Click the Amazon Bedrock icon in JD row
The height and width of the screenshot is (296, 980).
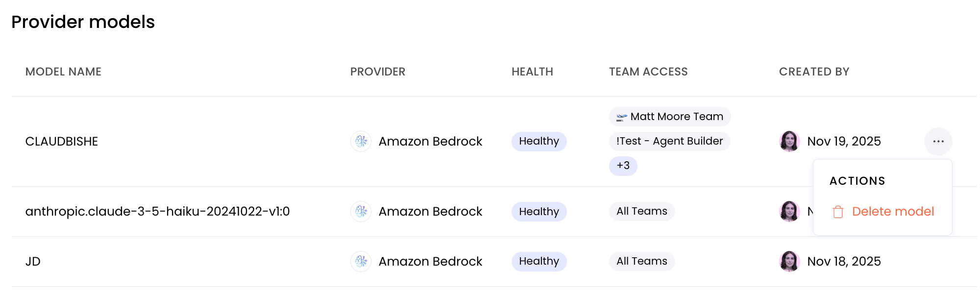pos(361,262)
